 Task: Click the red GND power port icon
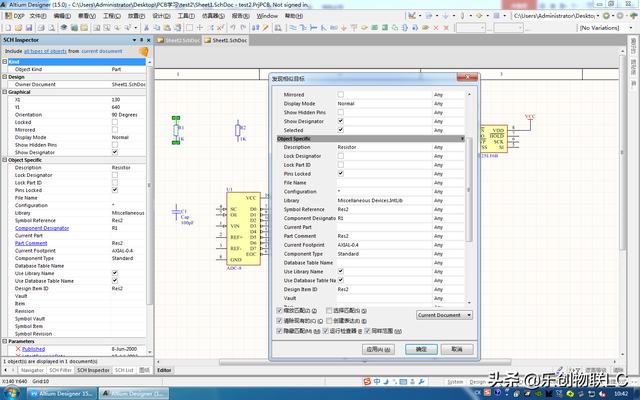(344, 28)
